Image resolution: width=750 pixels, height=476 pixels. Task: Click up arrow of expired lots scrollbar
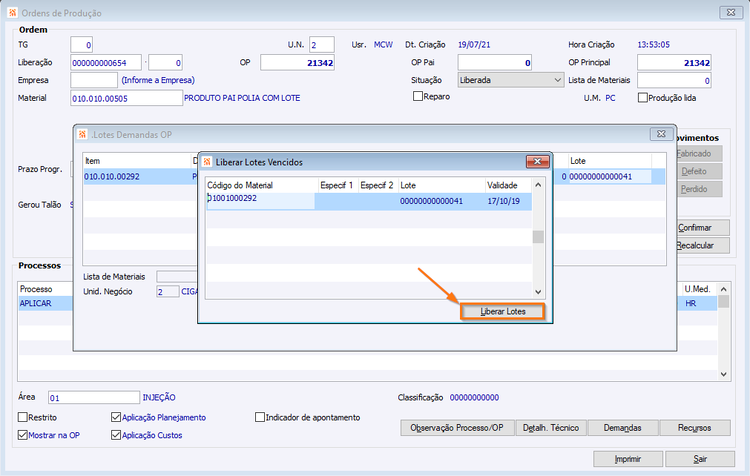tap(538, 185)
